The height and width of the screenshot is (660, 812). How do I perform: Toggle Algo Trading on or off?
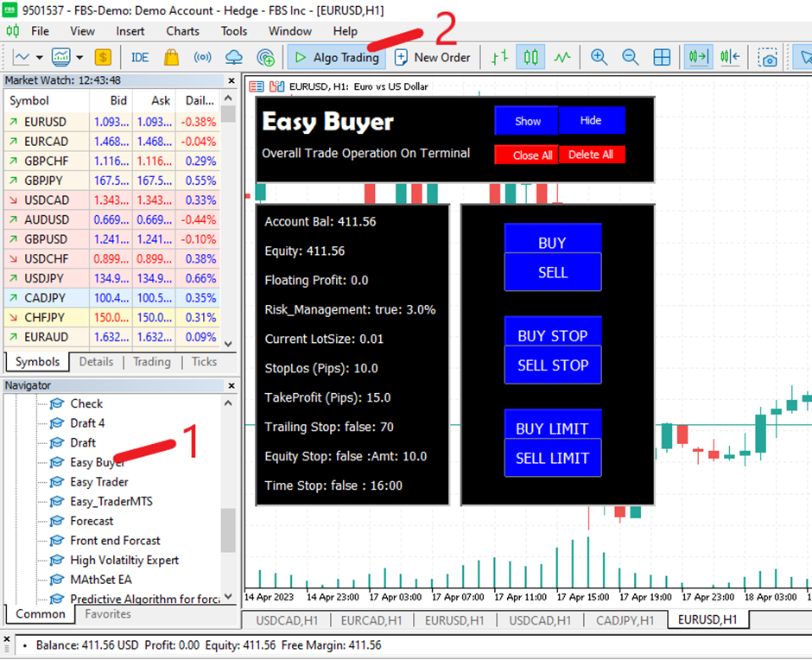[336, 58]
